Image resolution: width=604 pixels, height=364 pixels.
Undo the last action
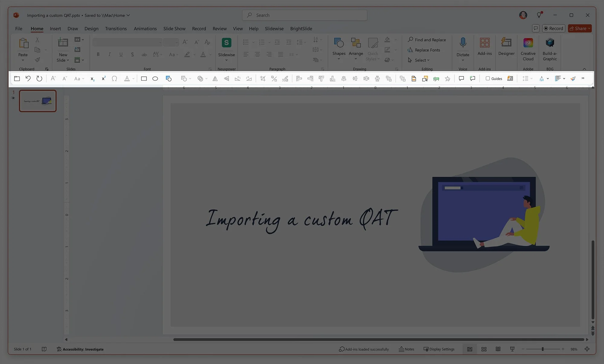pyautogui.click(x=28, y=78)
